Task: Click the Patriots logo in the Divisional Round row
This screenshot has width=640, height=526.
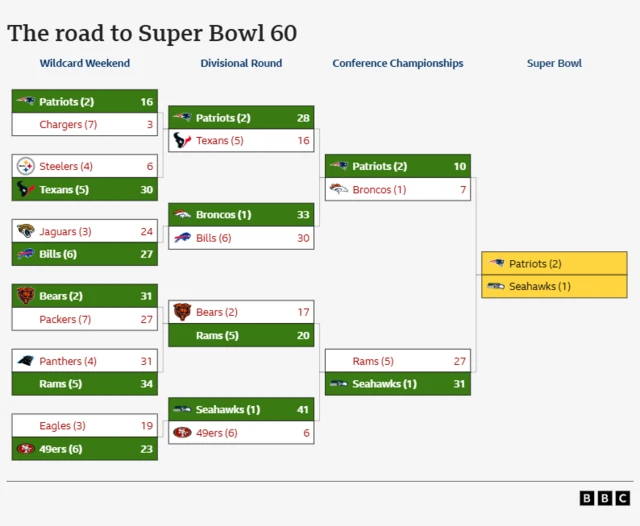Action: coord(182,117)
